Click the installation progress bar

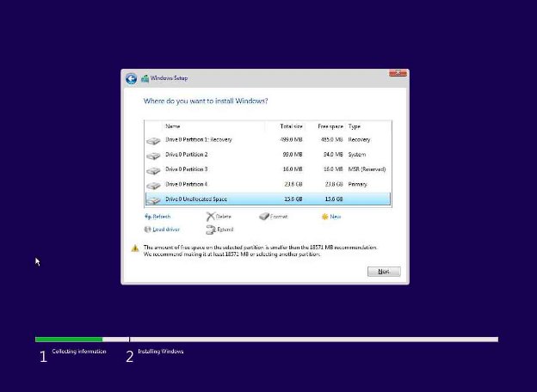coord(267,340)
